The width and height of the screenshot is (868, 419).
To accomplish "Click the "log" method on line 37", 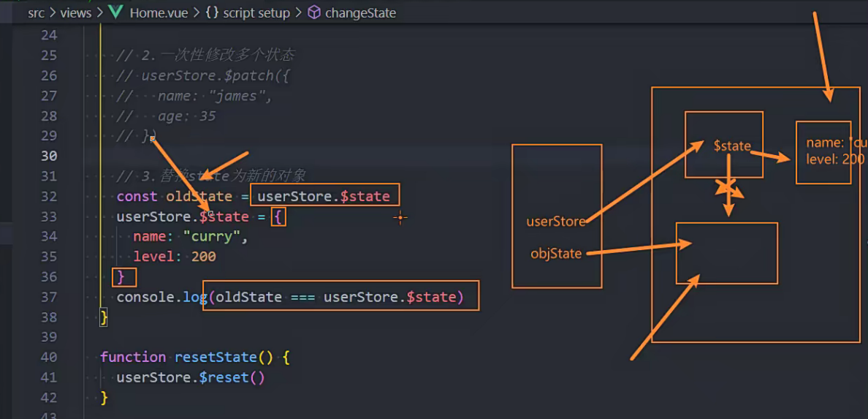I will [x=195, y=298].
